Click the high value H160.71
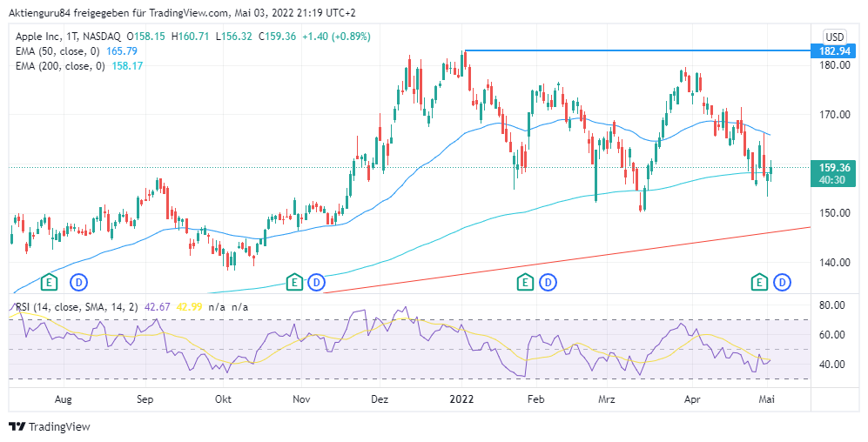868x442 pixels. [x=190, y=37]
